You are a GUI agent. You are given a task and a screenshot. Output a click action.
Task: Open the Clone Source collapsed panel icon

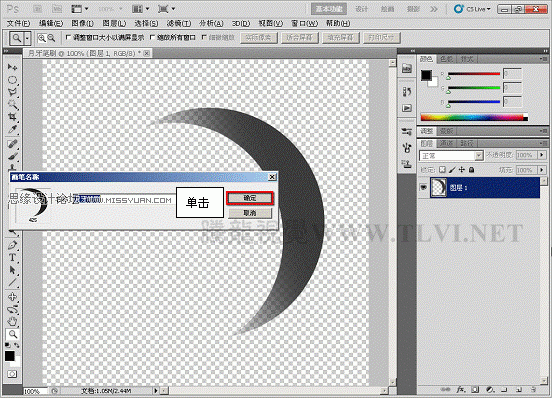pos(407,164)
